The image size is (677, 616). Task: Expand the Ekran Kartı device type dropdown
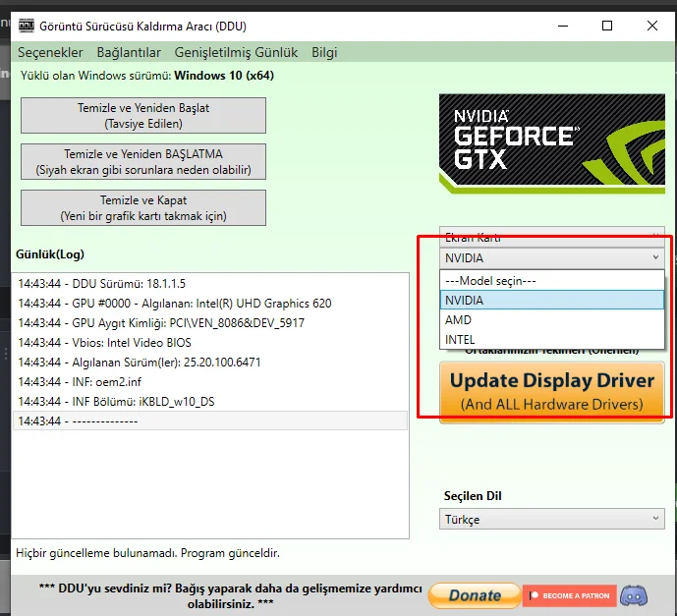click(x=552, y=237)
